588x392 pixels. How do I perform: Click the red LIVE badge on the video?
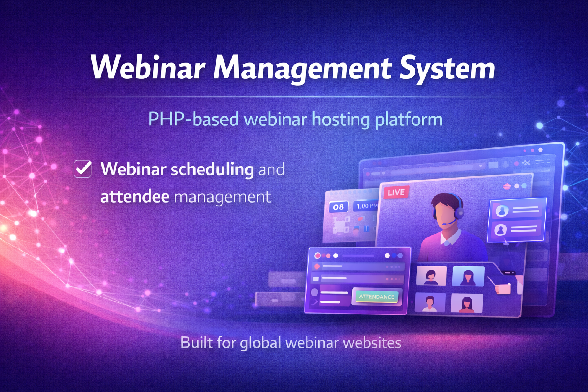396,192
